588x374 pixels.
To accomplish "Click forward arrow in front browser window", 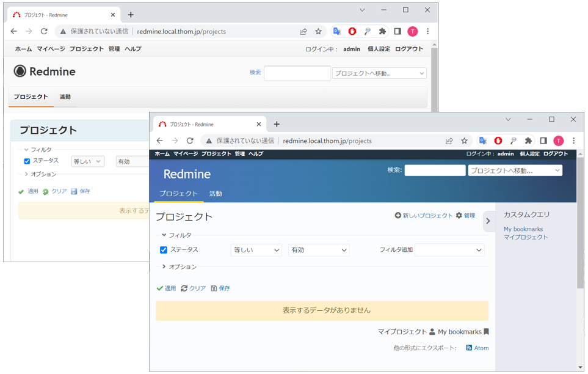I will [175, 141].
